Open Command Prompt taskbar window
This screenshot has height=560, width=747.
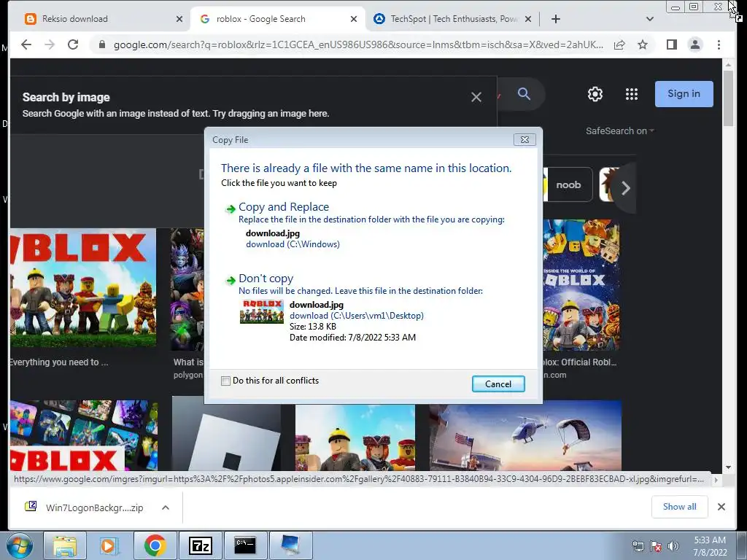[x=245, y=545]
